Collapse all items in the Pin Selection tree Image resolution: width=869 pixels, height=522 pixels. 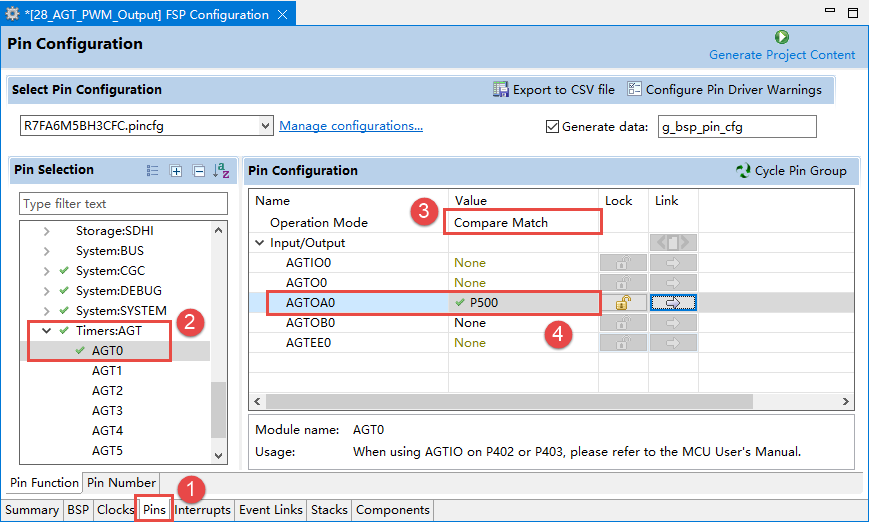point(198,171)
